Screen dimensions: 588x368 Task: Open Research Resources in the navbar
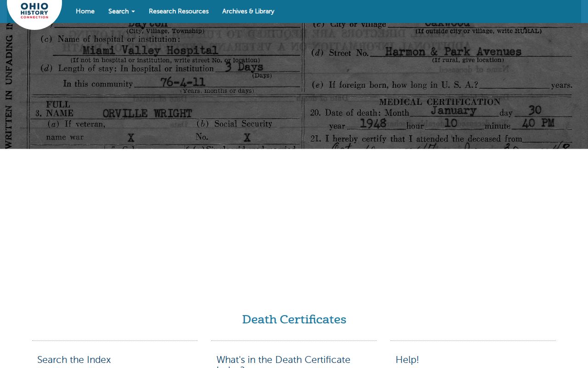[x=179, y=11]
